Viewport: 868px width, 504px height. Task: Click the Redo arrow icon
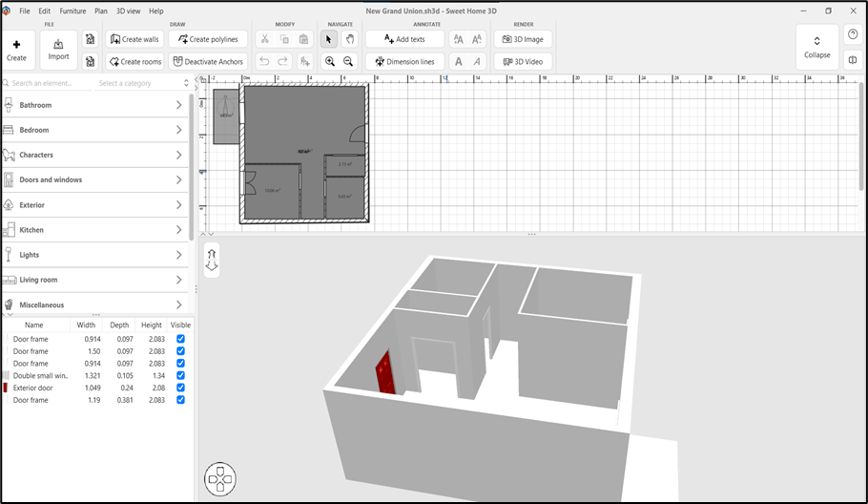coord(283,61)
